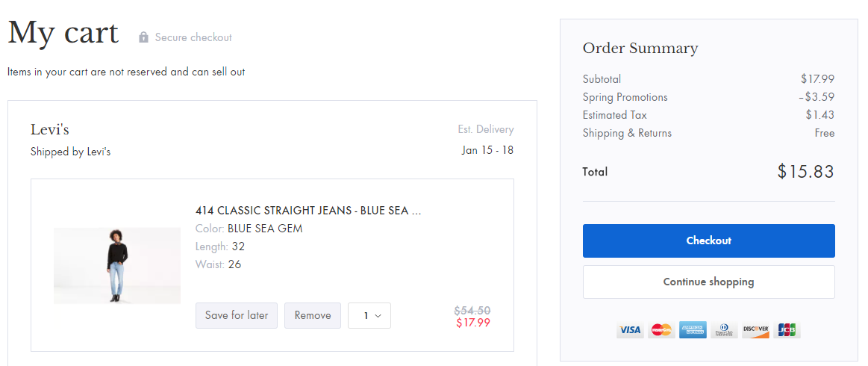Image resolution: width=868 pixels, height=366 pixels.
Task: Click the Discover card icon
Action: (x=755, y=330)
